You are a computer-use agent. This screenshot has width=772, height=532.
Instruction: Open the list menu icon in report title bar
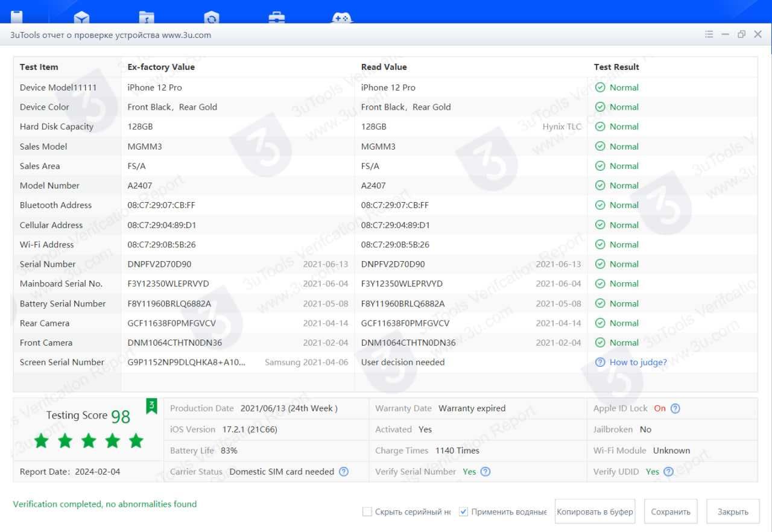pyautogui.click(x=709, y=34)
